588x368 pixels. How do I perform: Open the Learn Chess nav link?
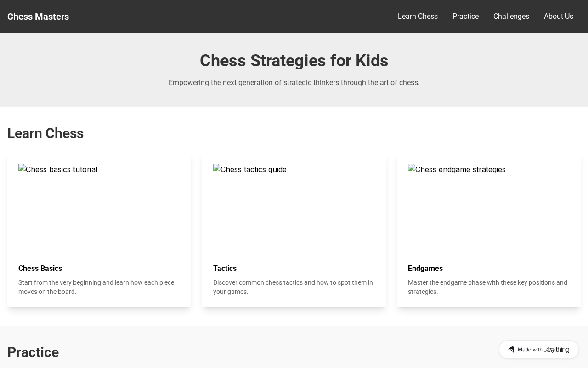point(418,17)
